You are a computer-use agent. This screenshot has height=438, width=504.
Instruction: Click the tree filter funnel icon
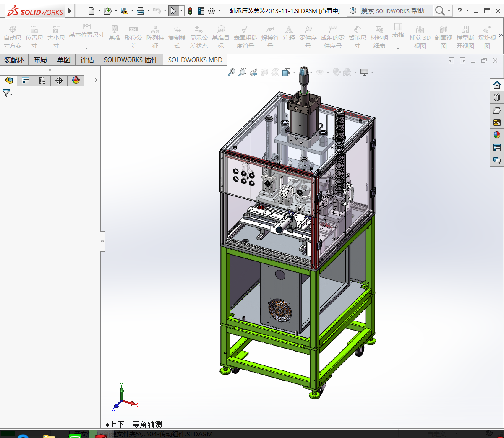click(6, 93)
